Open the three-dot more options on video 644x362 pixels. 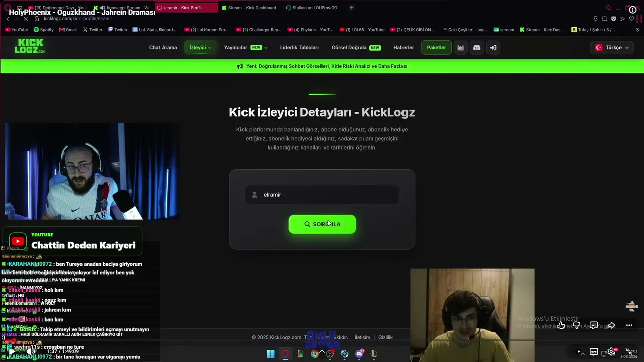coord(629,325)
